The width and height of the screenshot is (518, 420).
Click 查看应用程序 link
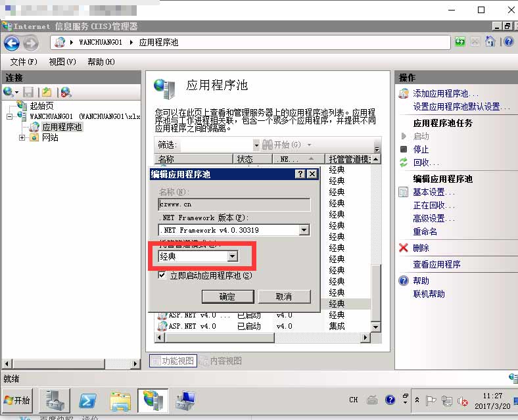[436, 264]
